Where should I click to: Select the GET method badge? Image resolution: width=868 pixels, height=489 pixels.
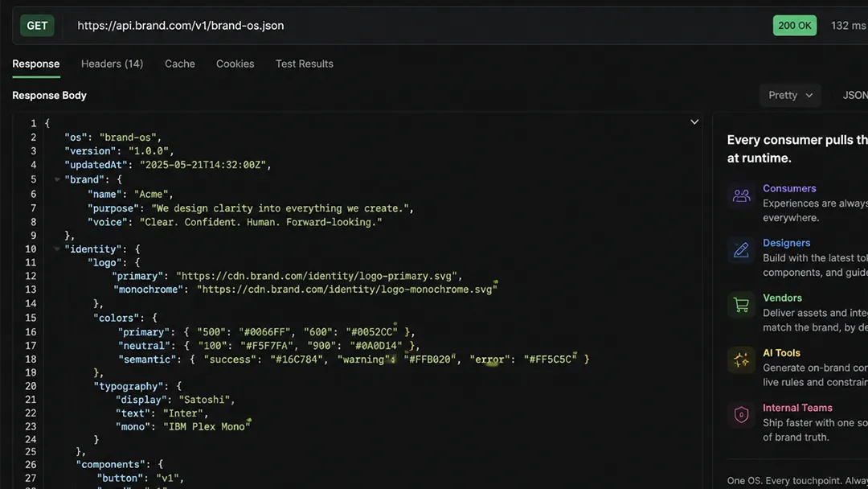pyautogui.click(x=37, y=26)
